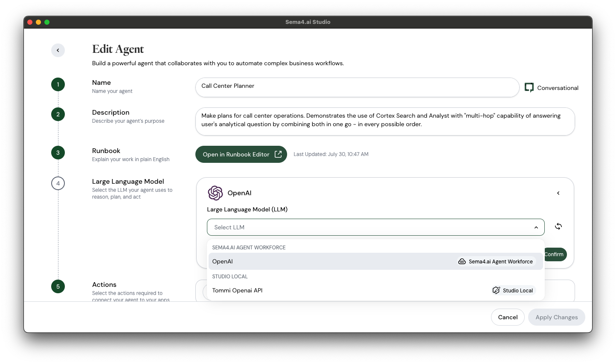The width and height of the screenshot is (616, 364).
Task: Click the STUDIO LOCAL group header
Action: (x=230, y=277)
